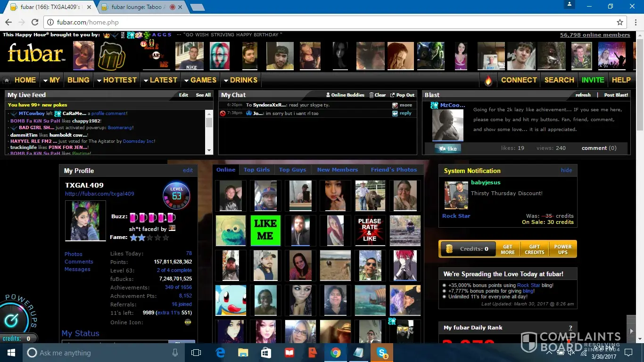
Task: Click the Level 63 badge
Action: (177, 195)
